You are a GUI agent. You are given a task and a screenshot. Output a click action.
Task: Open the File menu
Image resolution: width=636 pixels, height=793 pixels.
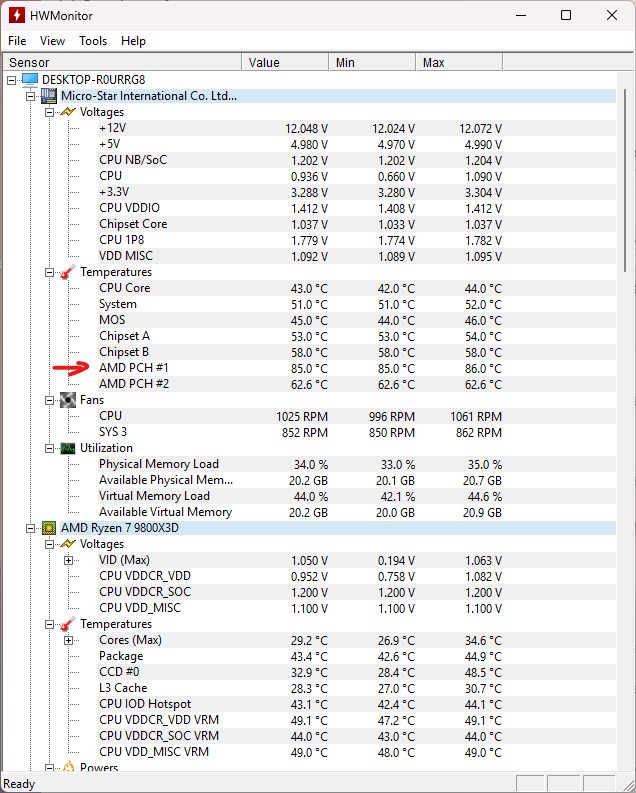pos(17,41)
